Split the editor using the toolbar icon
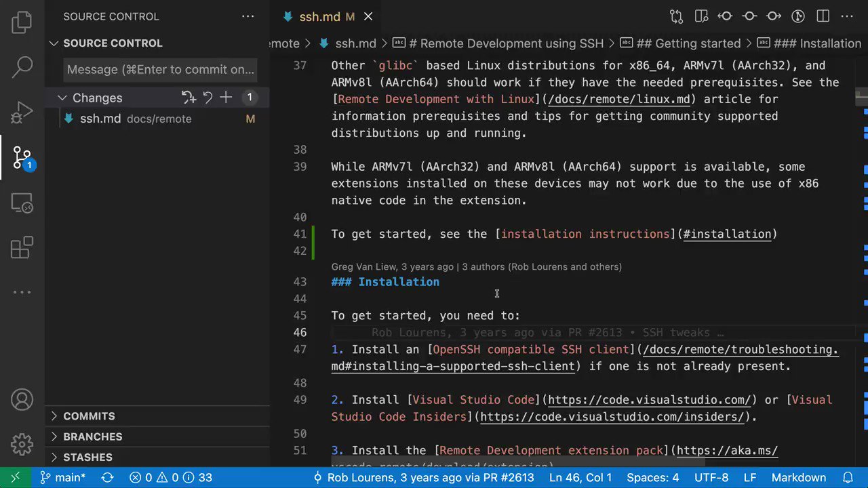The image size is (868, 488). pyautogui.click(x=821, y=16)
